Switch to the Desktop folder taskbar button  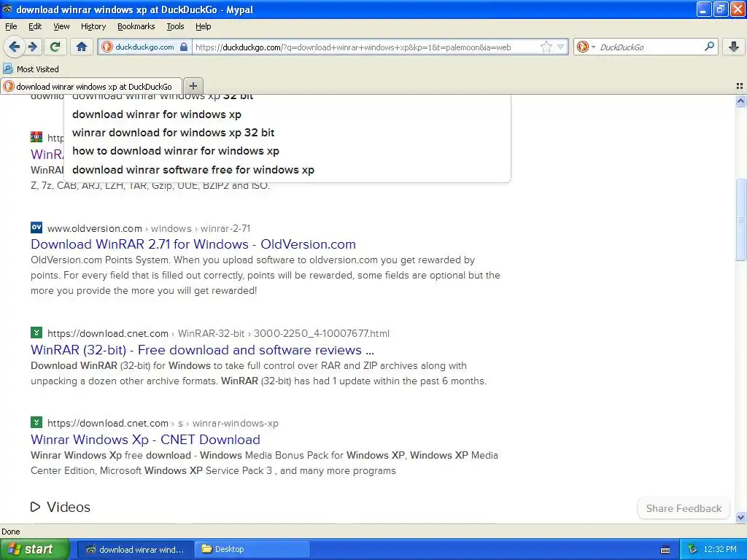click(252, 549)
